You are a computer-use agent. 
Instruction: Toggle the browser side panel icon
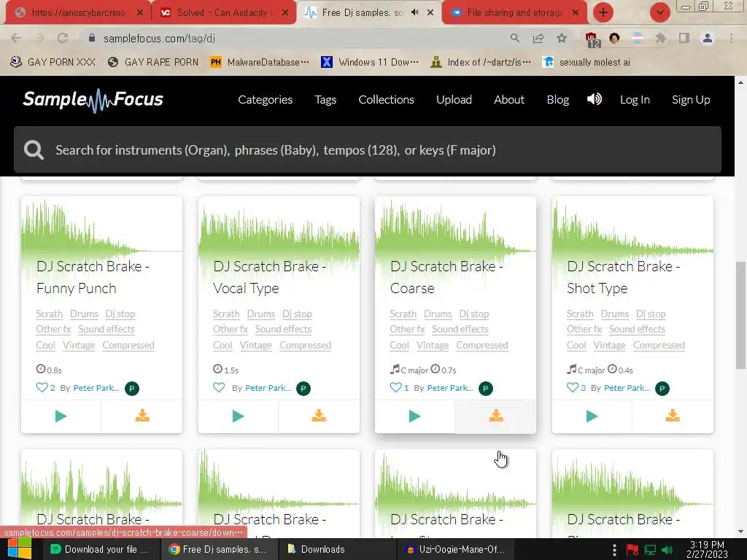tap(684, 38)
